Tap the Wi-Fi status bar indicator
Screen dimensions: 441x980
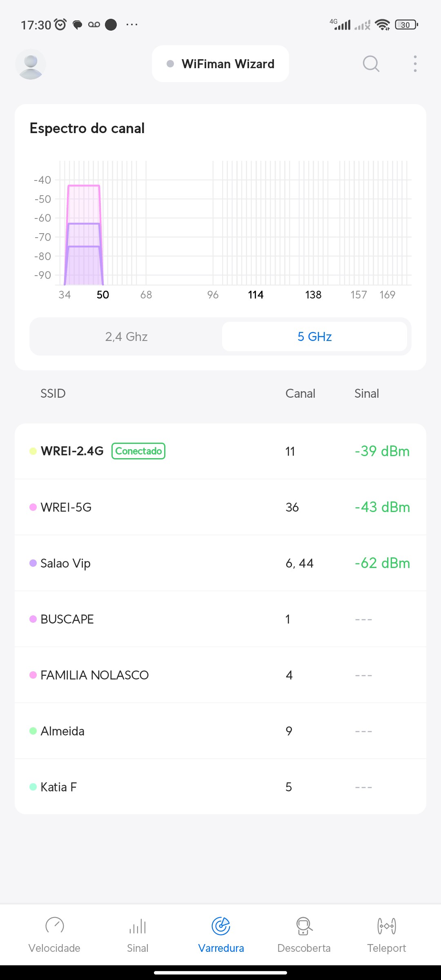coord(382,25)
